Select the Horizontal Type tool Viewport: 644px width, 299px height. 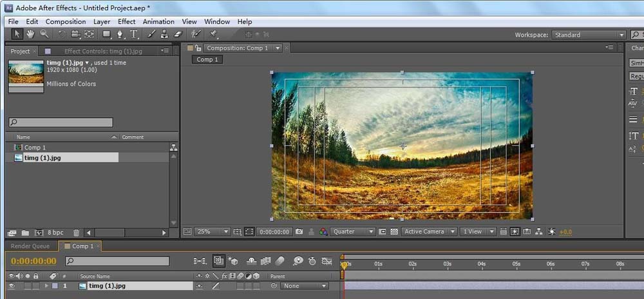pyautogui.click(x=134, y=34)
